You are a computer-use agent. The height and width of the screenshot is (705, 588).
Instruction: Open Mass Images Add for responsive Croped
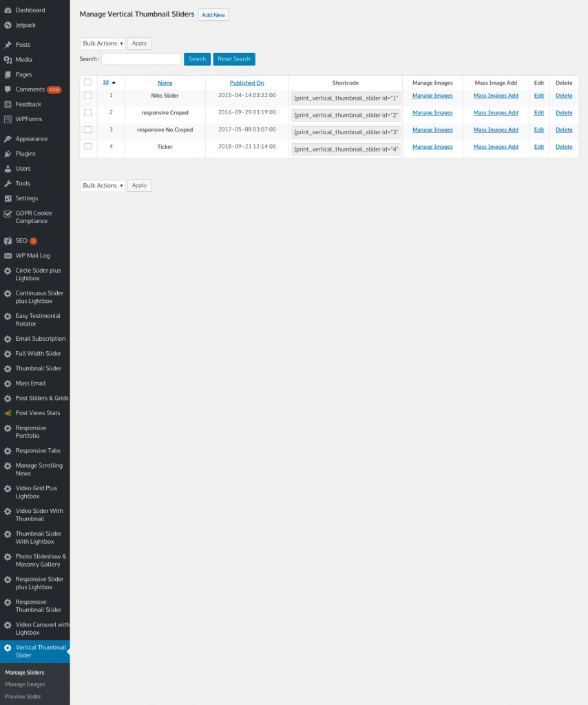pos(496,112)
